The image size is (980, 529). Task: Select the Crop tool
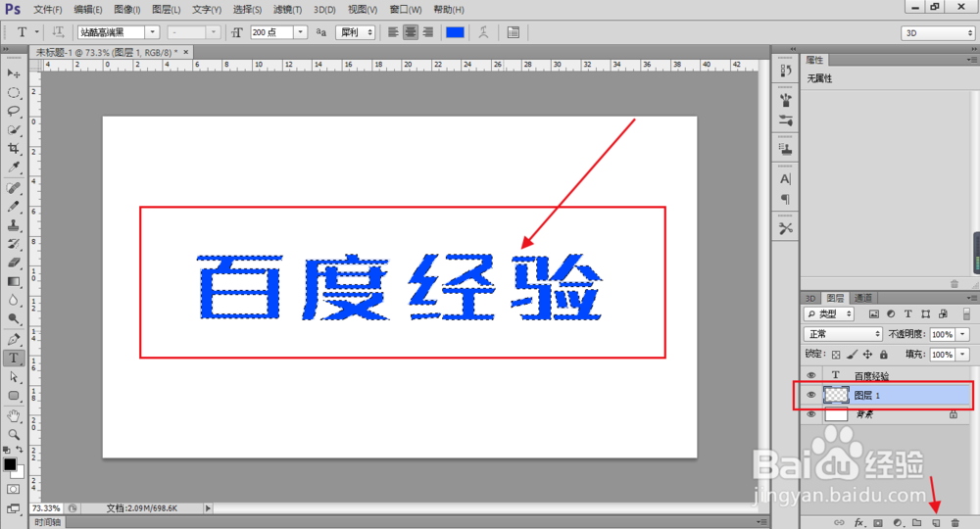[13, 149]
